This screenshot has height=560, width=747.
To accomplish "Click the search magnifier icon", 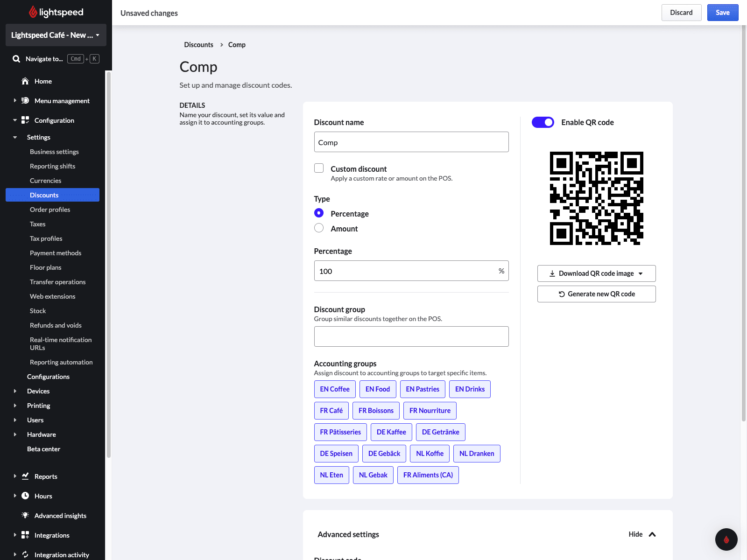I will [16, 59].
